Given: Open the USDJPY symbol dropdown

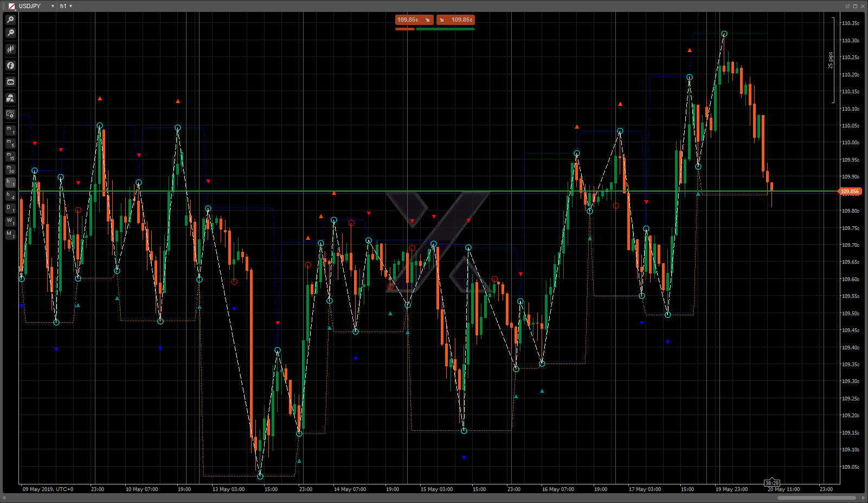Looking at the screenshot, I should [53, 6].
